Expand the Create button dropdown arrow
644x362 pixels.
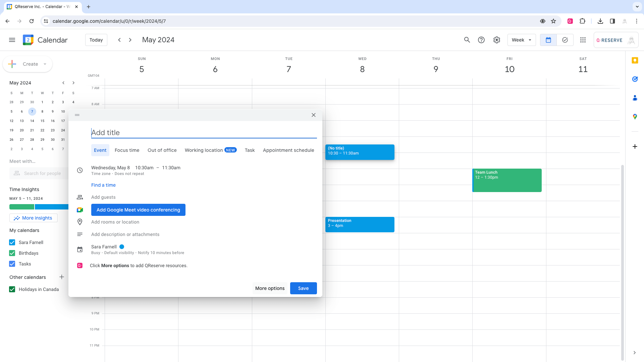[x=45, y=64]
